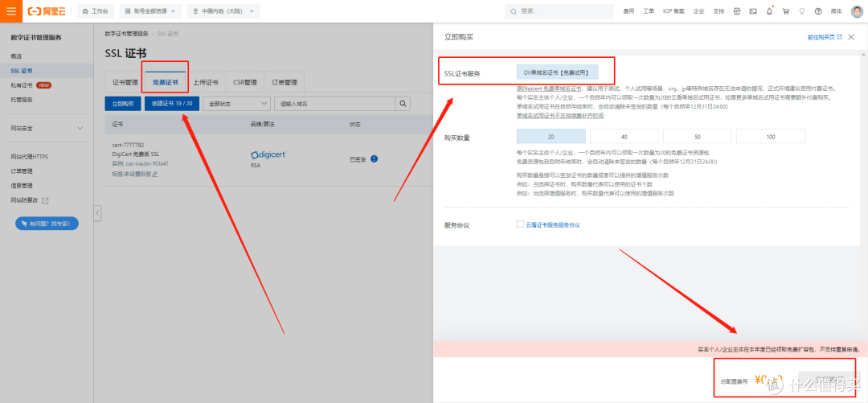The width and height of the screenshot is (868, 403).
Task: Open 前往购买页 link in panel
Action: click(x=825, y=37)
